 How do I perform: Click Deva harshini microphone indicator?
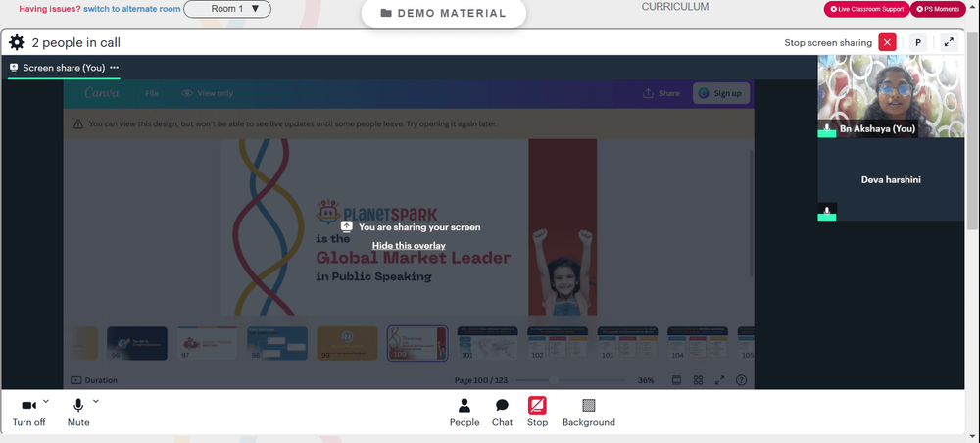click(827, 212)
